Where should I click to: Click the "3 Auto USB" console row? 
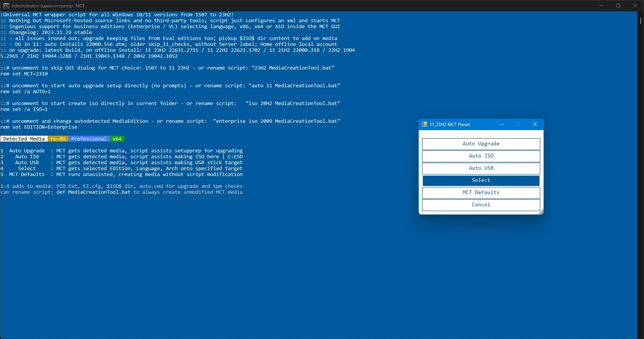(122, 163)
